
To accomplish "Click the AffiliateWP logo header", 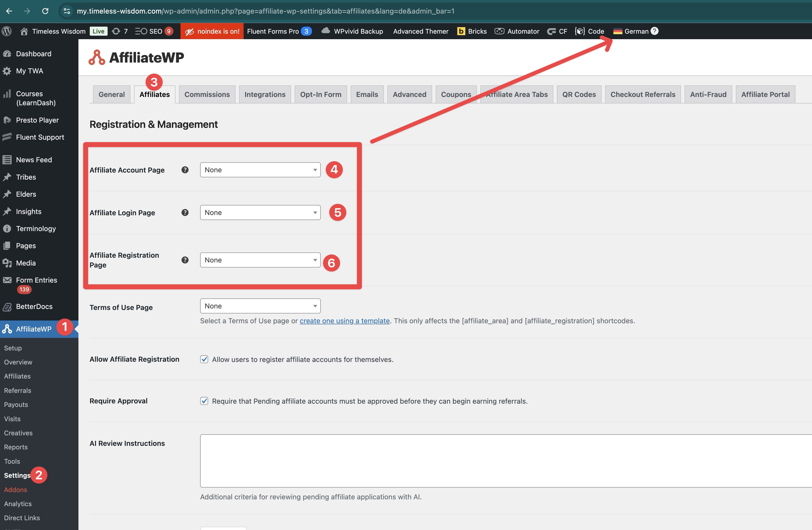I will coord(136,57).
